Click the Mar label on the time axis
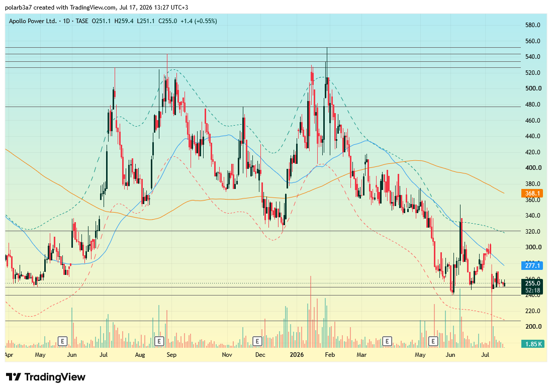 [361, 355]
